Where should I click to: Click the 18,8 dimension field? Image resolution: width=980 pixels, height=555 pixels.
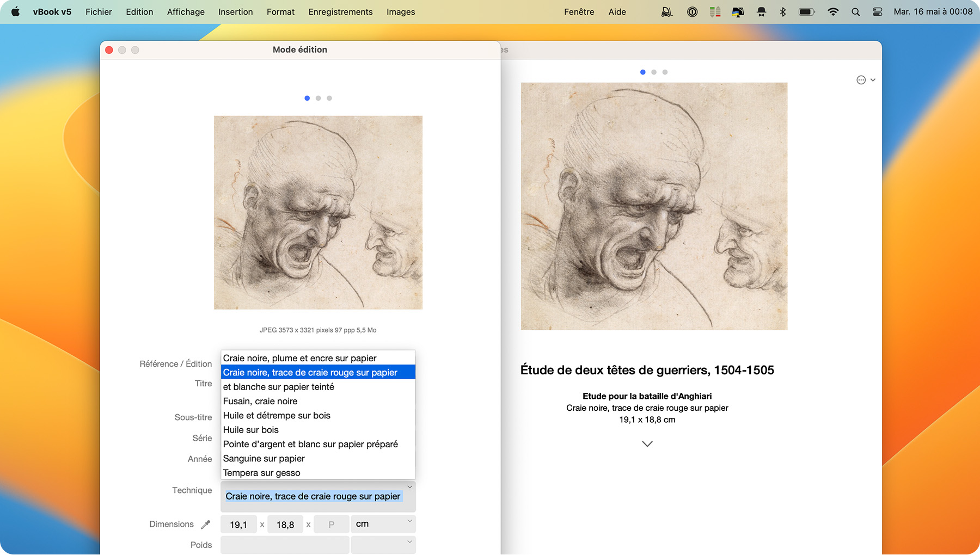pyautogui.click(x=285, y=525)
